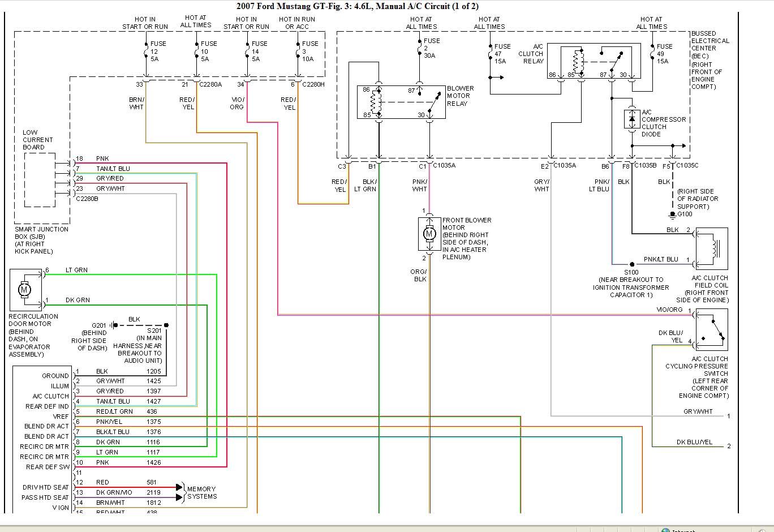Click the Smart Junction Box label

click(41, 240)
